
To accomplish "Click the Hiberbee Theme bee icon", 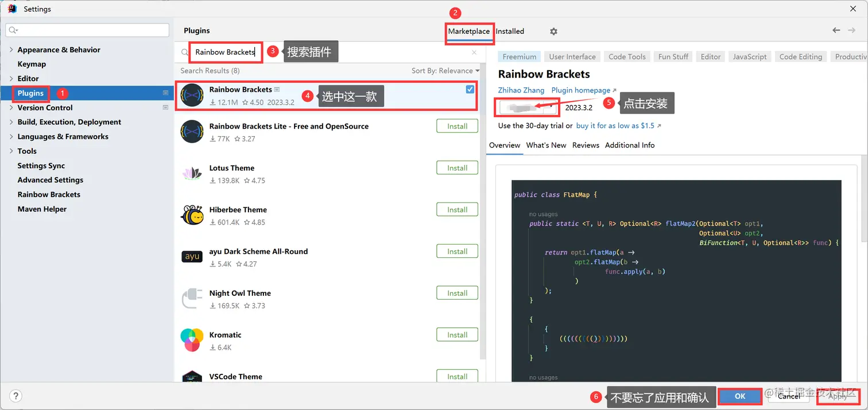I will pyautogui.click(x=192, y=215).
